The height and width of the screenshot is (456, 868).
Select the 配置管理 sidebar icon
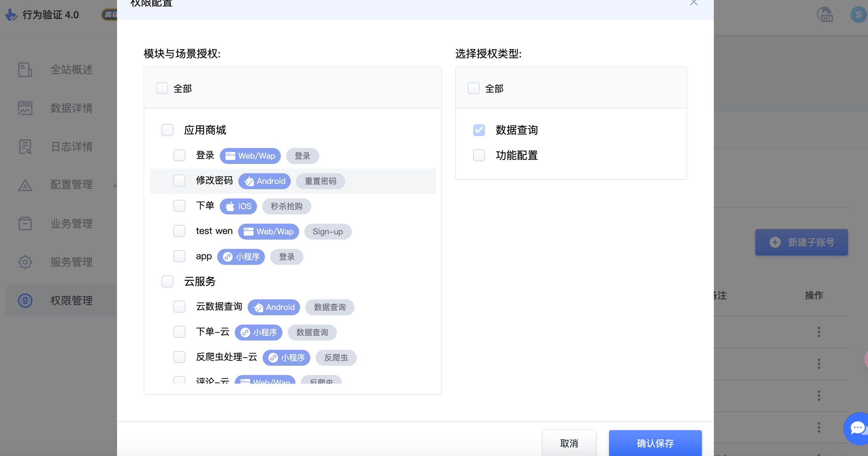point(25,185)
